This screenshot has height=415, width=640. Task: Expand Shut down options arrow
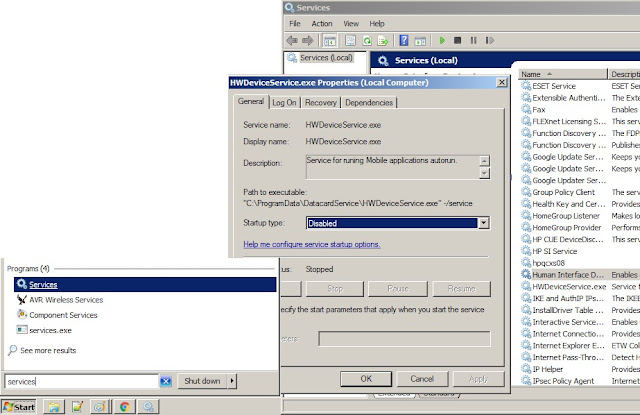232,381
